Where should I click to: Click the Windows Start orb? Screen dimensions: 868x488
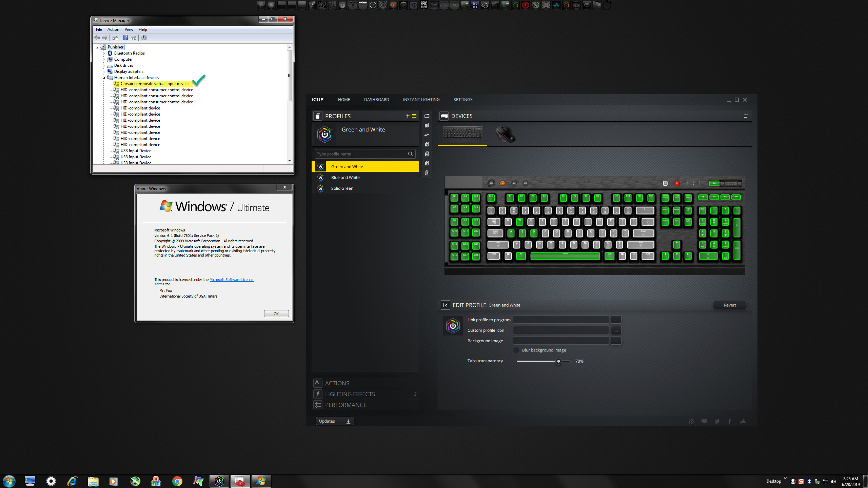tap(9, 481)
